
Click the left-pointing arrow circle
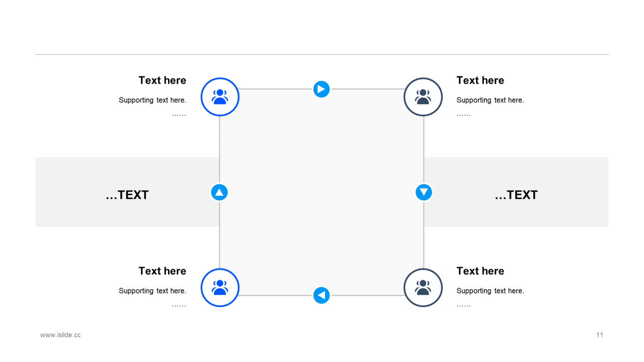[321, 295]
